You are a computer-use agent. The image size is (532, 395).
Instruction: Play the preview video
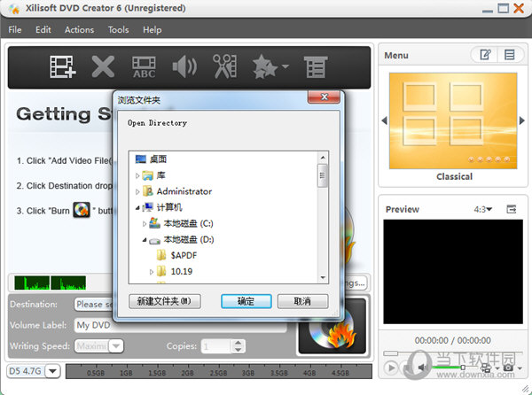391,368
